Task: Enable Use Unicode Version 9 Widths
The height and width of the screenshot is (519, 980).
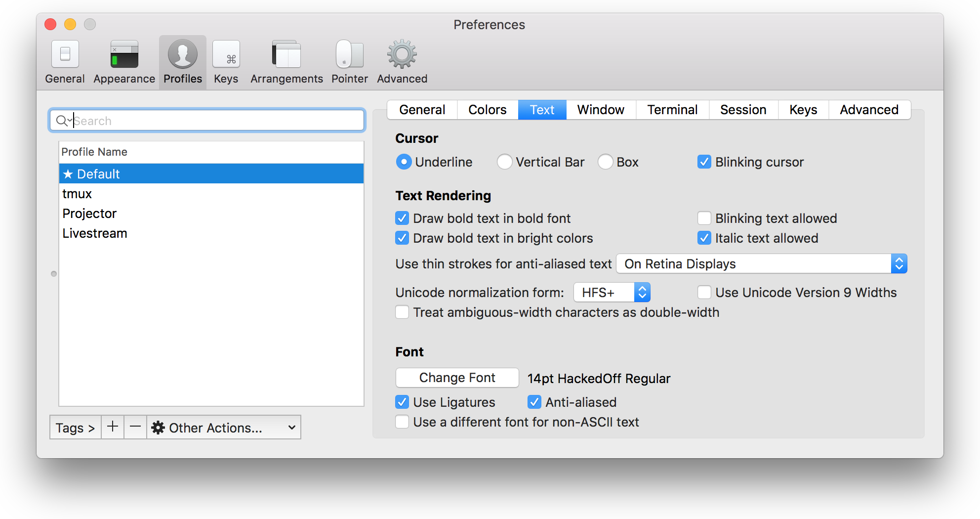Action: [x=704, y=293]
